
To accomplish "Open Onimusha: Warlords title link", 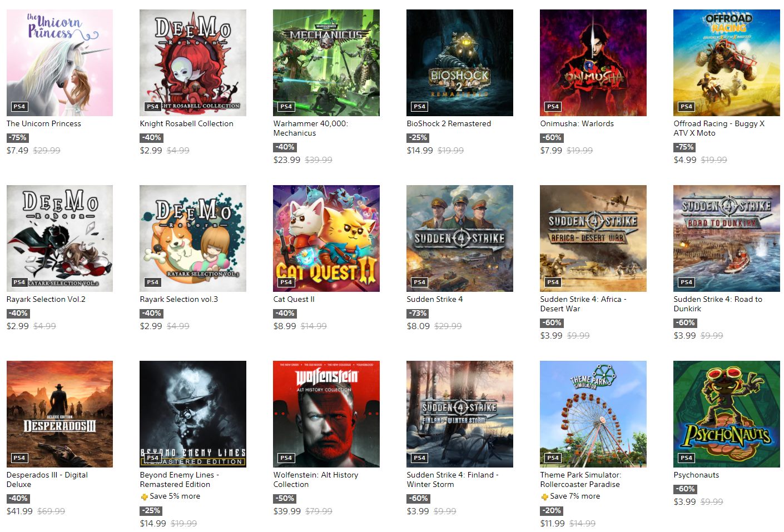I will point(577,123).
